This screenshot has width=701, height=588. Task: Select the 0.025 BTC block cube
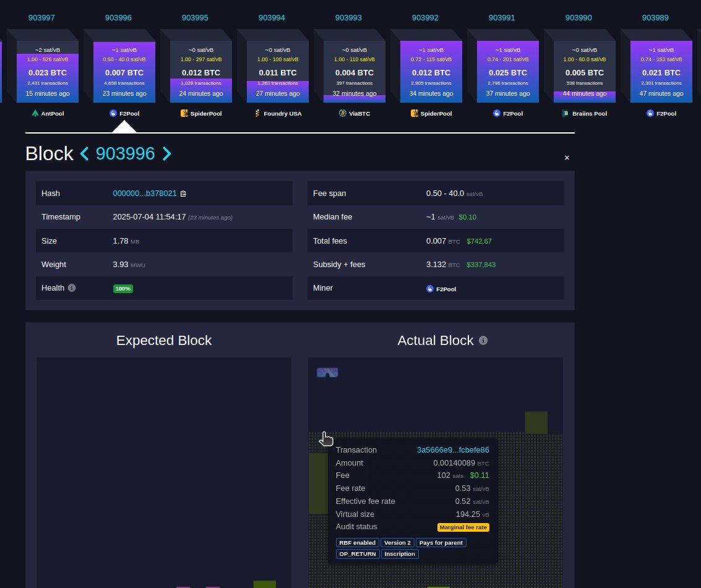[508, 72]
